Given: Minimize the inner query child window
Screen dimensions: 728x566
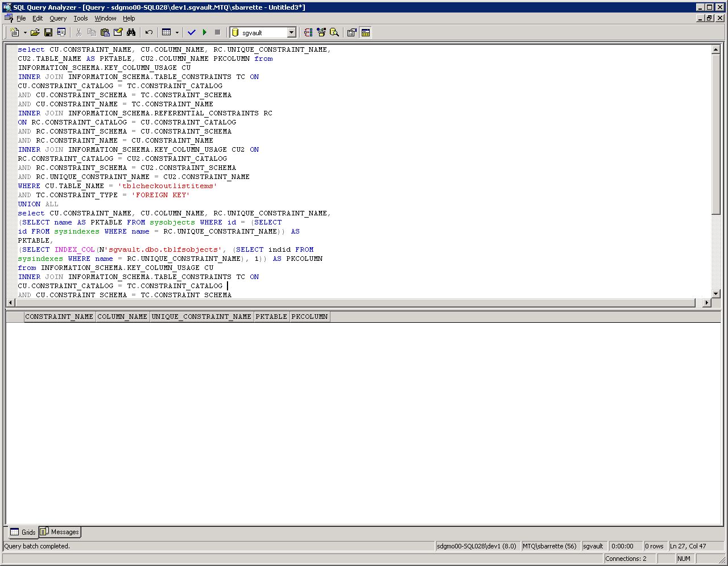Looking at the screenshot, I should click(x=701, y=18).
